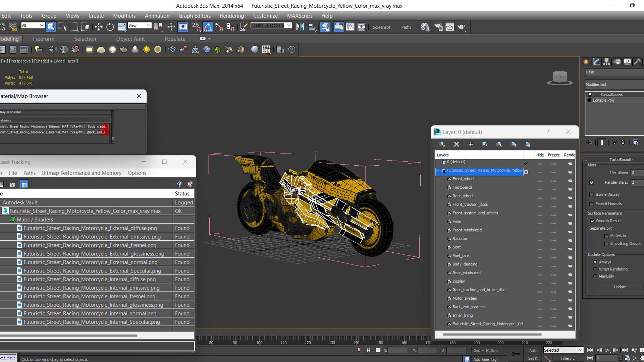The height and width of the screenshot is (362, 644).
Task: Click the ribbon sun light icon
Action: (147, 50)
